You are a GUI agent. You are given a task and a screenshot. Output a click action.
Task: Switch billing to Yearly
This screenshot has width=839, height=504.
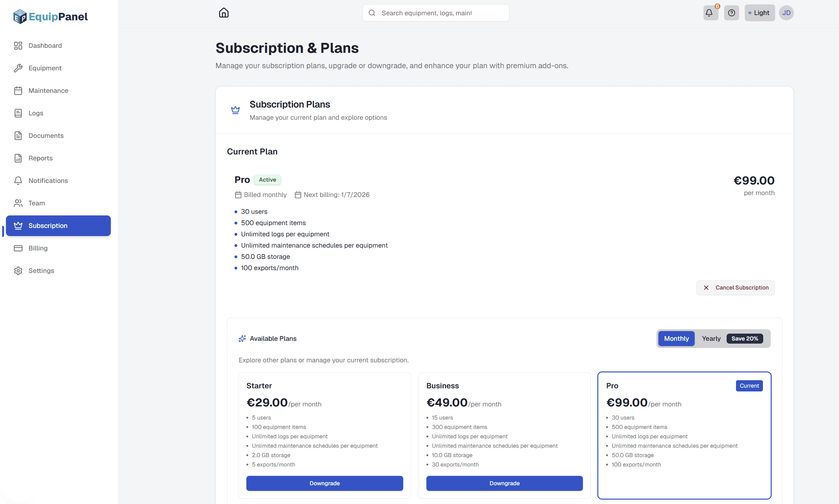click(x=711, y=338)
